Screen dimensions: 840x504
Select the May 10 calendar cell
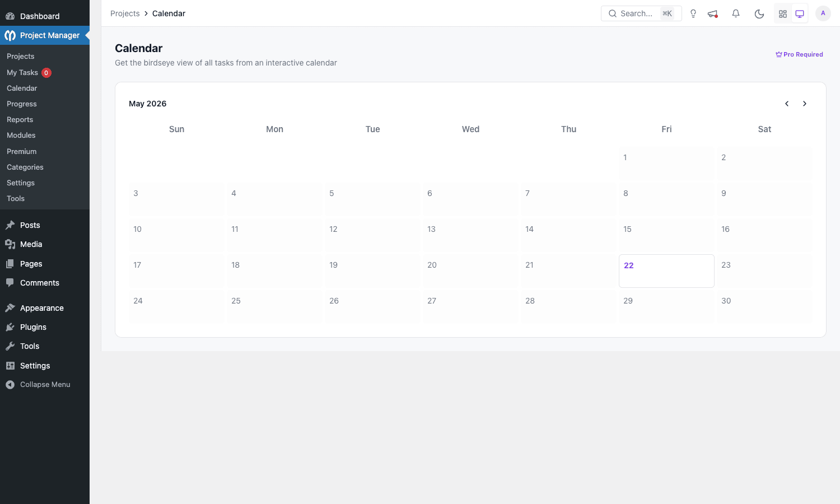[176, 235]
